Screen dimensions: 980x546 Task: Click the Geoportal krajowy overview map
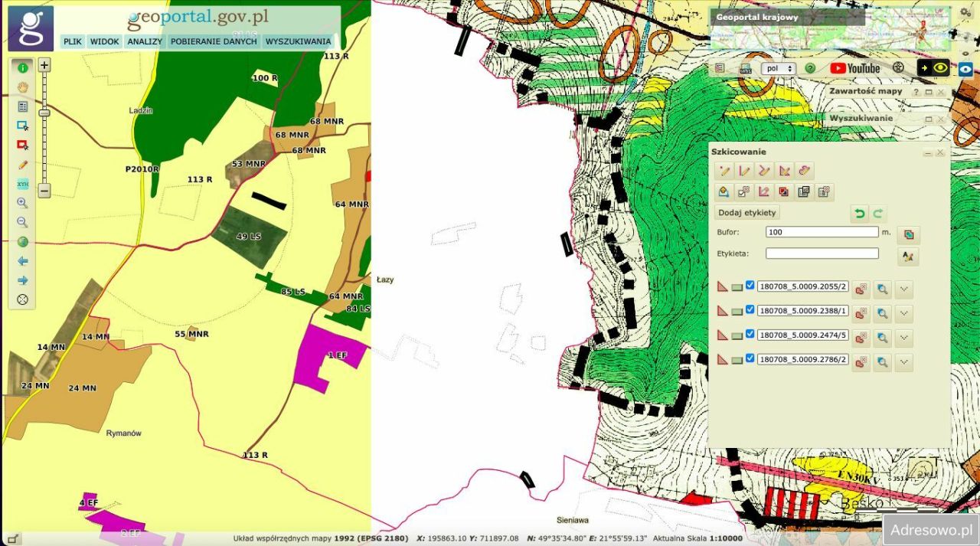831,28
